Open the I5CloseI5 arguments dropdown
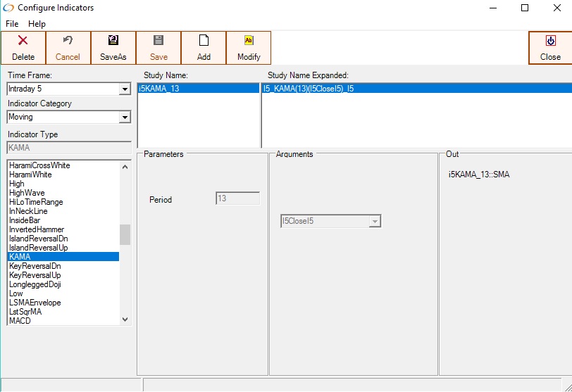Screen dimensions: 572x392 click(375, 222)
